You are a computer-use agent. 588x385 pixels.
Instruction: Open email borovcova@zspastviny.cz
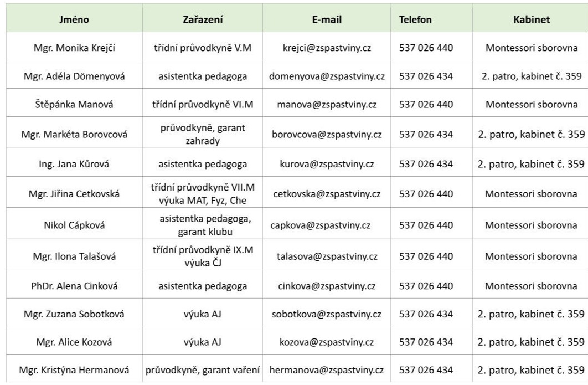(327, 134)
